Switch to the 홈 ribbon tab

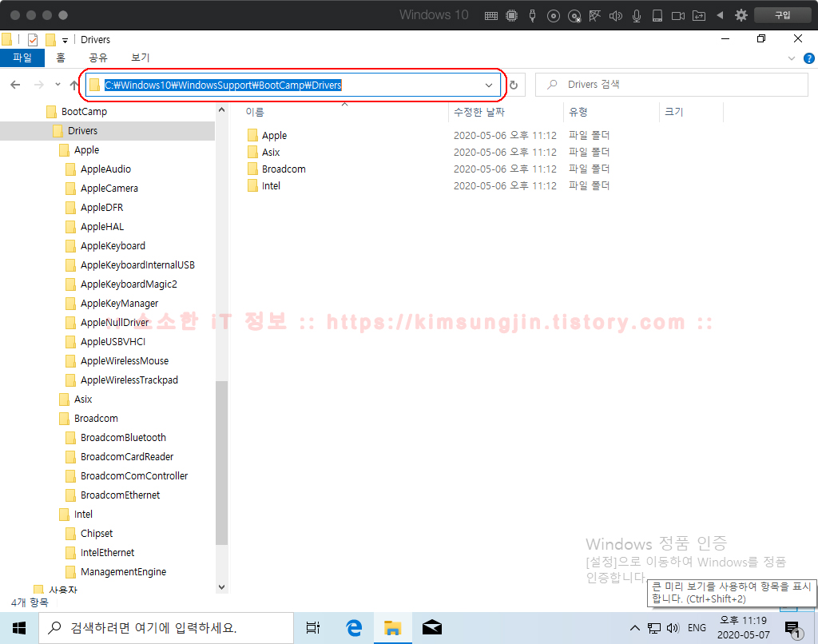point(61,58)
